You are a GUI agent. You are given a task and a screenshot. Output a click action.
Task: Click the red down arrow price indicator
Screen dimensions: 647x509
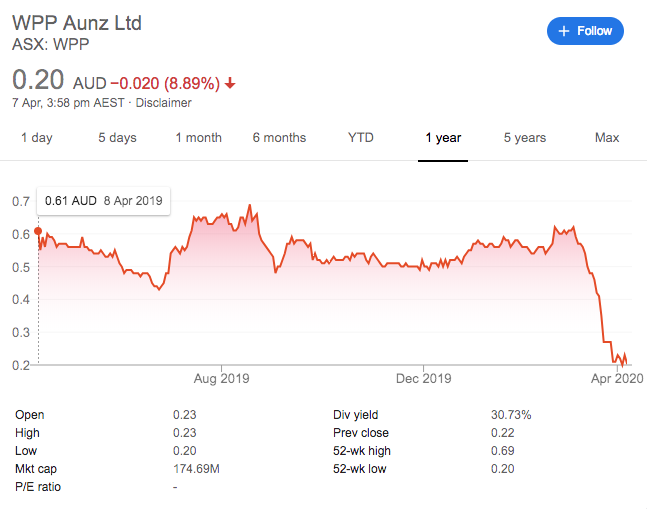(231, 83)
